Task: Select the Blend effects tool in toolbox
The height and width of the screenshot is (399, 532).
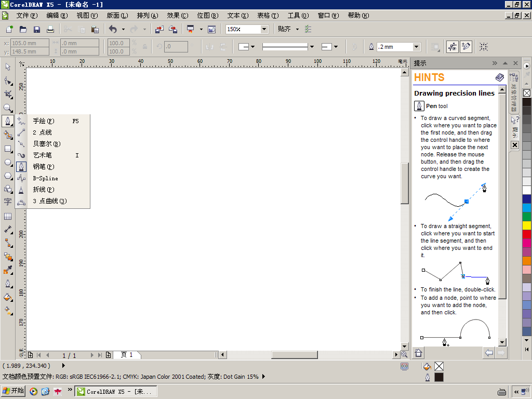Action: [8, 257]
